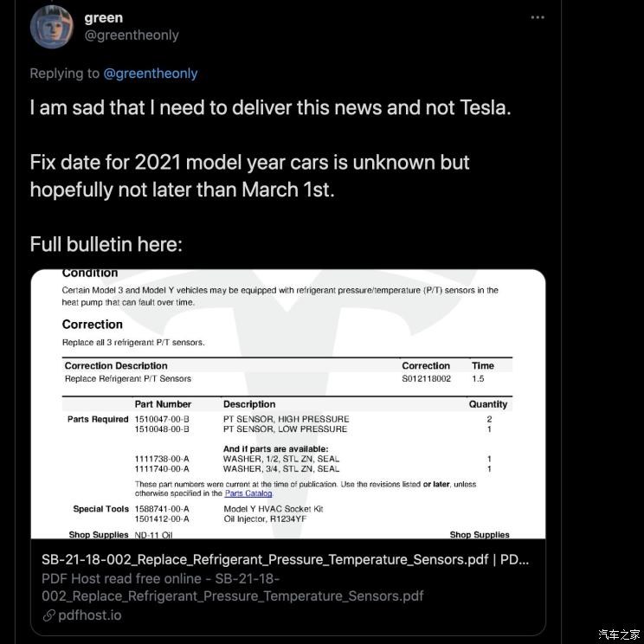Click the "Fix date for 2021" sentence
This screenshot has width=644, height=644.
[249, 162]
